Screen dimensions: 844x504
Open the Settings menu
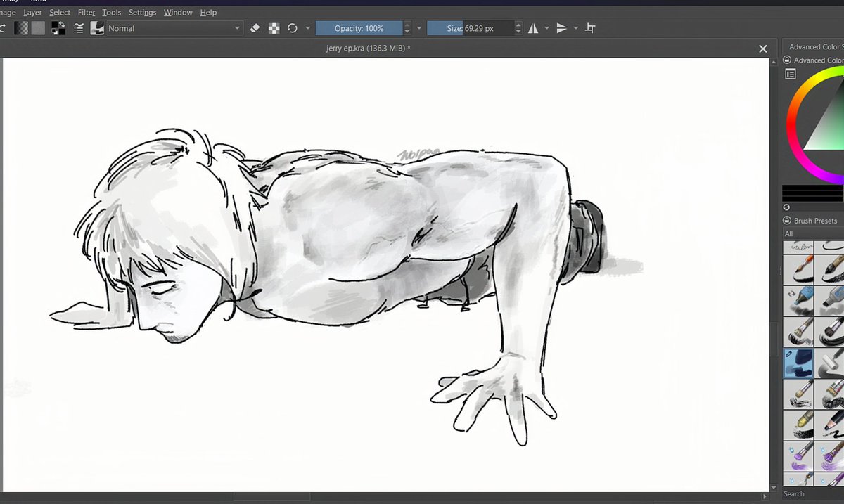142,12
